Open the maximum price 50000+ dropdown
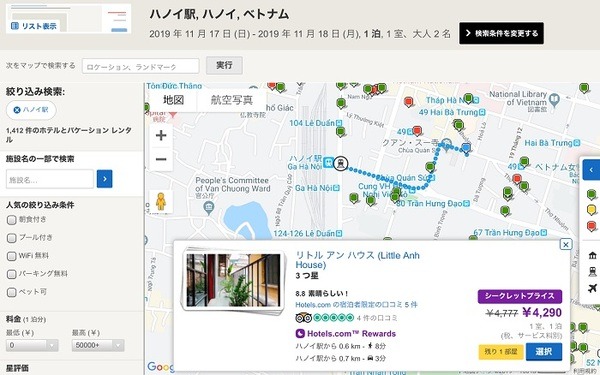 (x=98, y=345)
